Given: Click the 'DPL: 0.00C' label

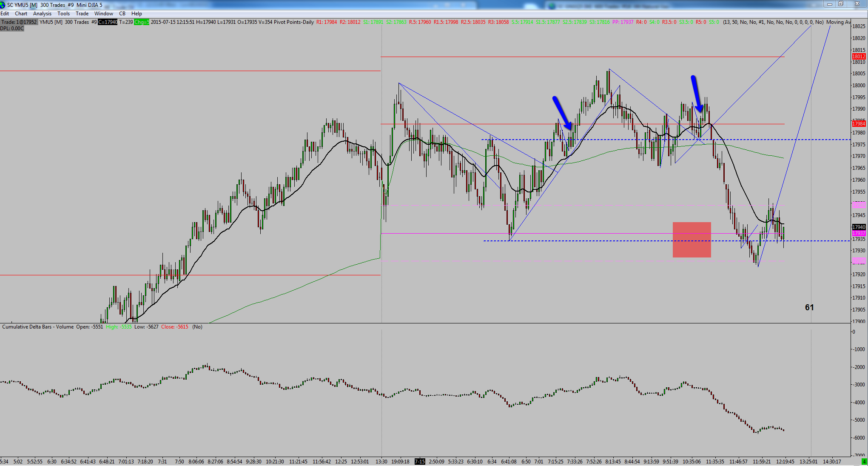Looking at the screenshot, I should click(x=12, y=29).
